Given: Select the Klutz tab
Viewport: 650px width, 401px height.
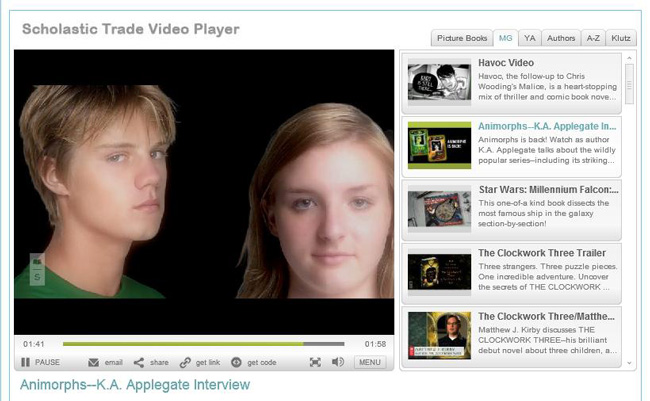Looking at the screenshot, I should 621,38.
